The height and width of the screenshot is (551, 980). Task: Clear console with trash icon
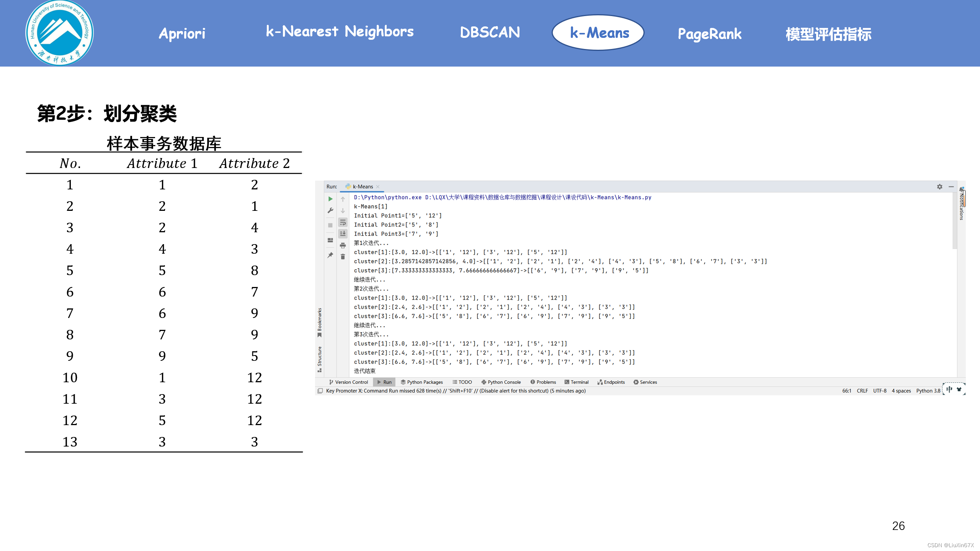[x=343, y=257]
